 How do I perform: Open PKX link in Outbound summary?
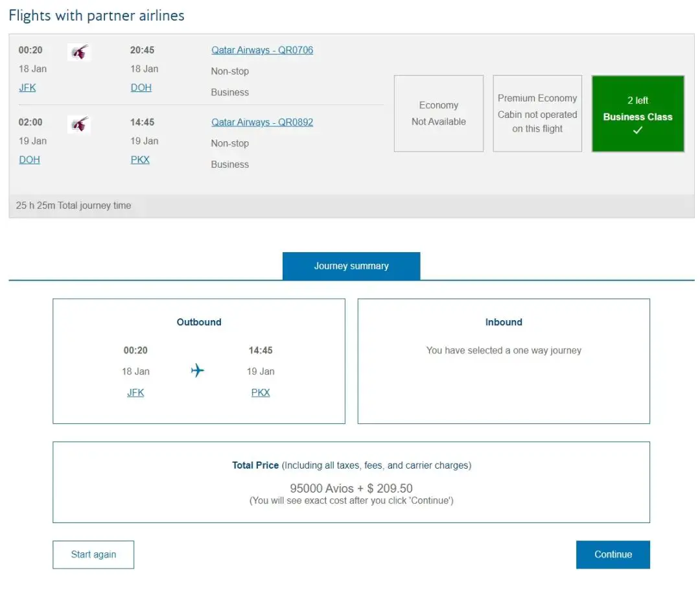click(x=261, y=392)
